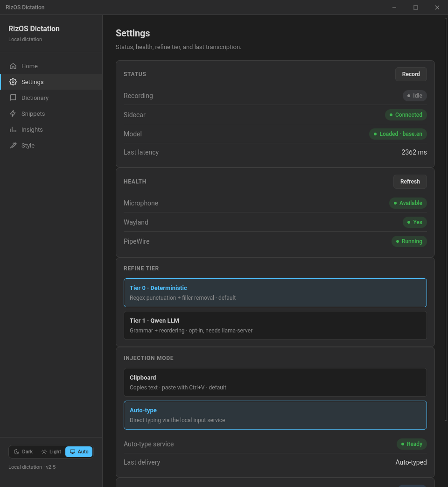
Task: Click the moon icon for Dark theme
Action: (17, 452)
